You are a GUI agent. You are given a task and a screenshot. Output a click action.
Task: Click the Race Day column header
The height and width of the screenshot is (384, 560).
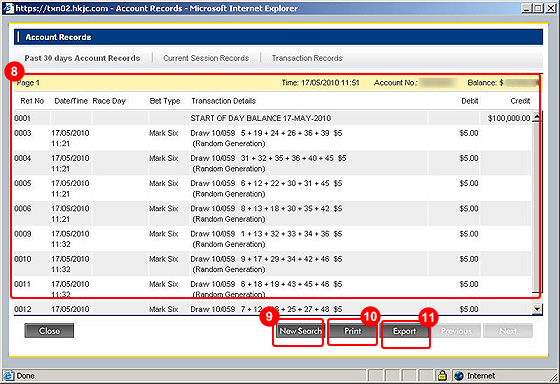tap(109, 101)
